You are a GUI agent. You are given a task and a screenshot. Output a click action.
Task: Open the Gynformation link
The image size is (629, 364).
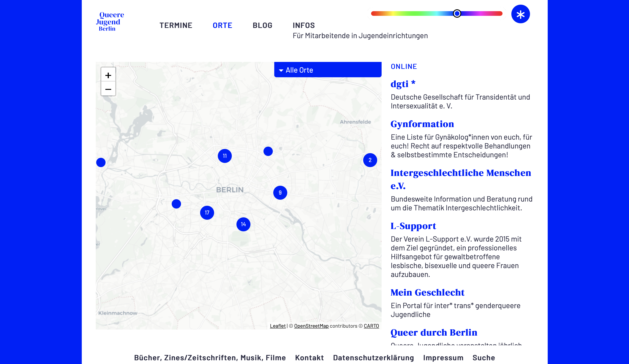click(422, 124)
